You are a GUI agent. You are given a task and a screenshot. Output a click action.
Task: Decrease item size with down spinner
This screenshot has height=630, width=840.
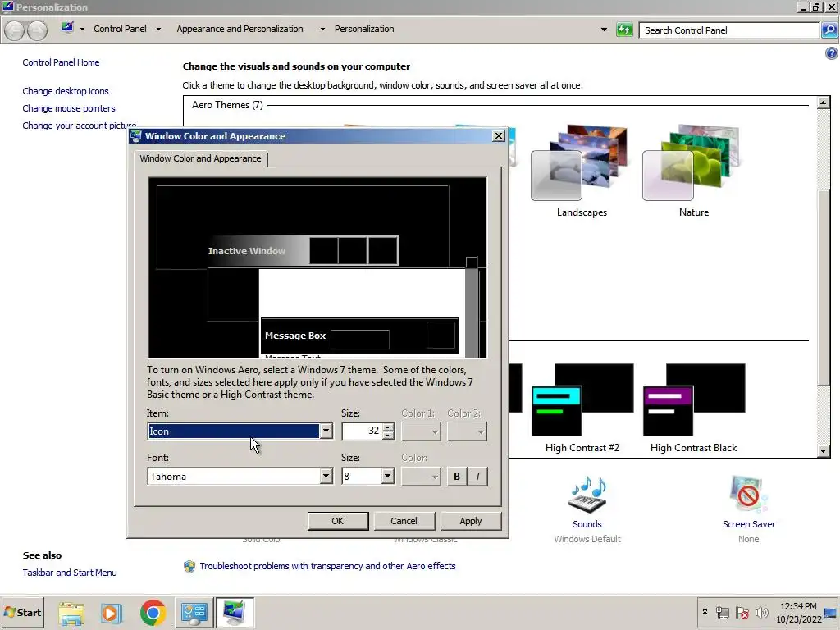(388, 436)
